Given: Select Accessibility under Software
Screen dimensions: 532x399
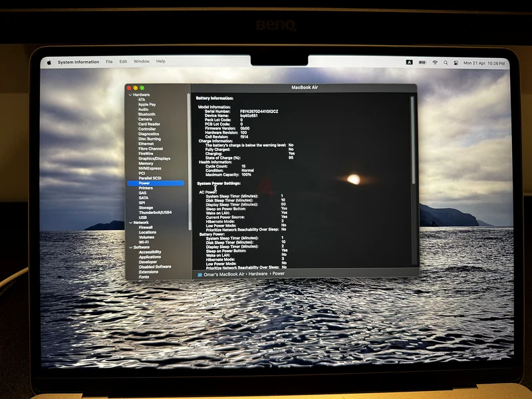Looking at the screenshot, I should point(150,252).
